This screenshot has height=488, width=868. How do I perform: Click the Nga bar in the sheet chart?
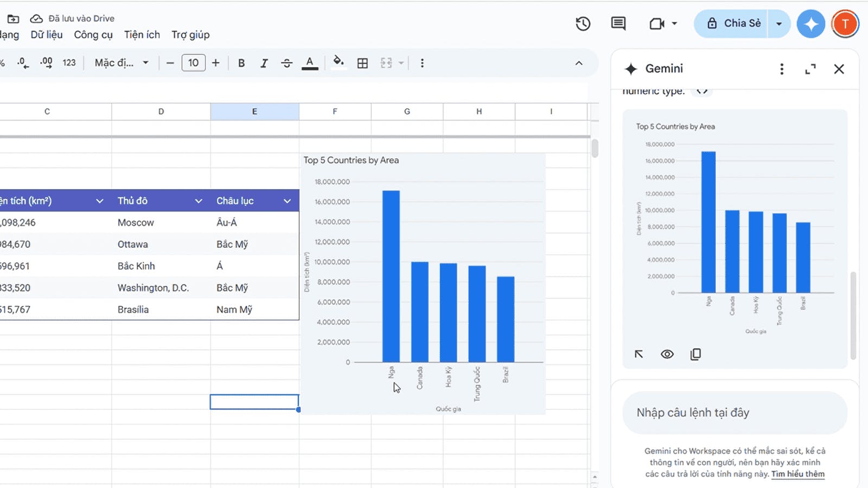391,277
